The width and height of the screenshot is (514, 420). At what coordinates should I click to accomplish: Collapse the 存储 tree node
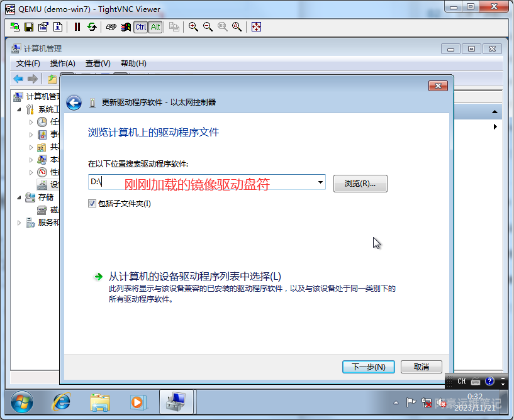(18, 197)
